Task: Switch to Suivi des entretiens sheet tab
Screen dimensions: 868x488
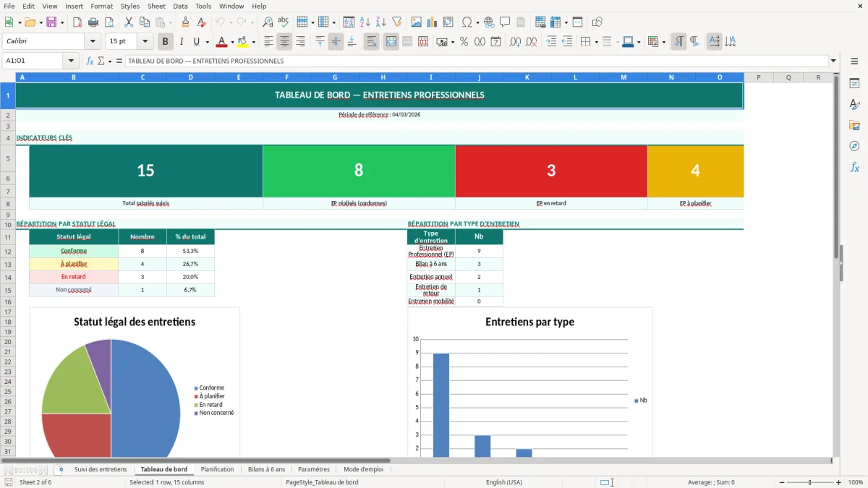Action: coord(101,469)
